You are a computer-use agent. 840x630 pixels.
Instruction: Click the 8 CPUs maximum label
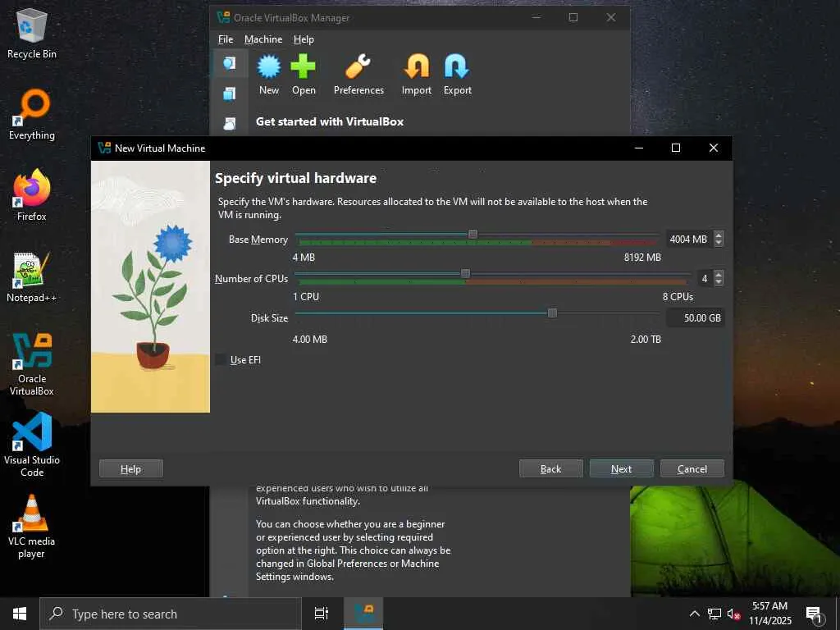(x=678, y=296)
